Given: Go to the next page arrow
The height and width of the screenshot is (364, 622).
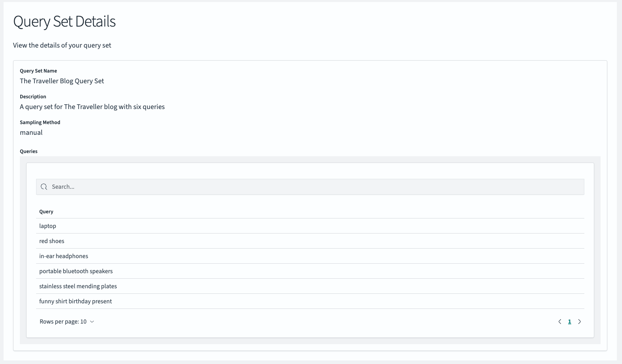Looking at the screenshot, I should click(x=580, y=322).
